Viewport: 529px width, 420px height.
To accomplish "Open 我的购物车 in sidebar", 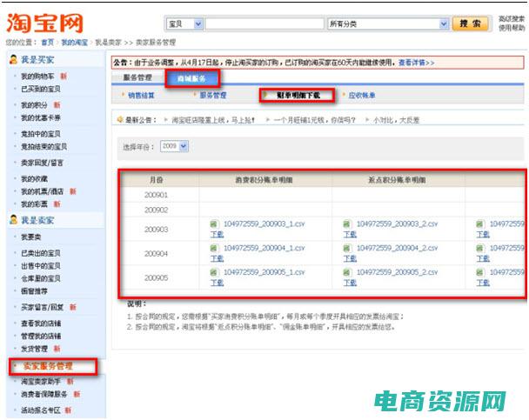I will pyautogui.click(x=37, y=77).
